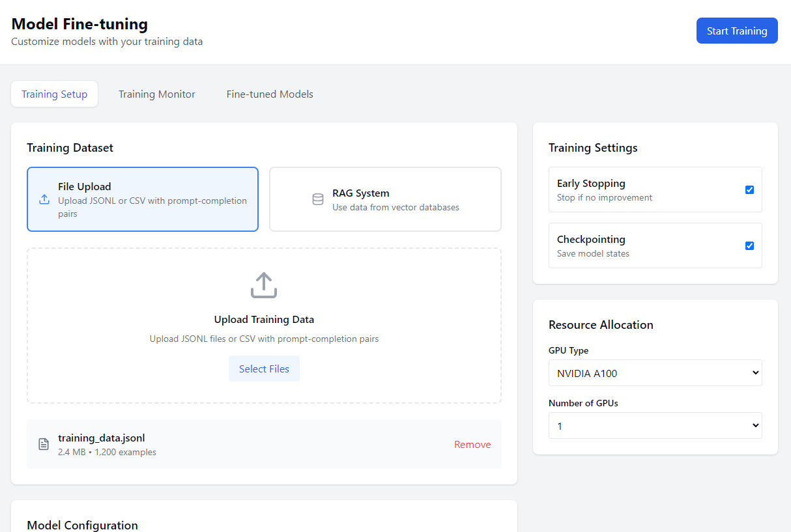Open the GPU Type dropdown

(655, 373)
